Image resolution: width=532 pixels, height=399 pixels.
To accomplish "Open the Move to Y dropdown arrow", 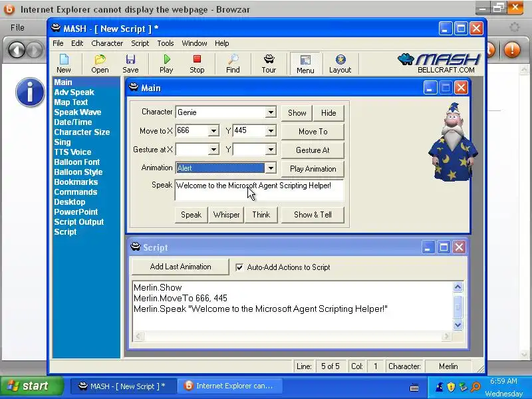I will tap(271, 130).
